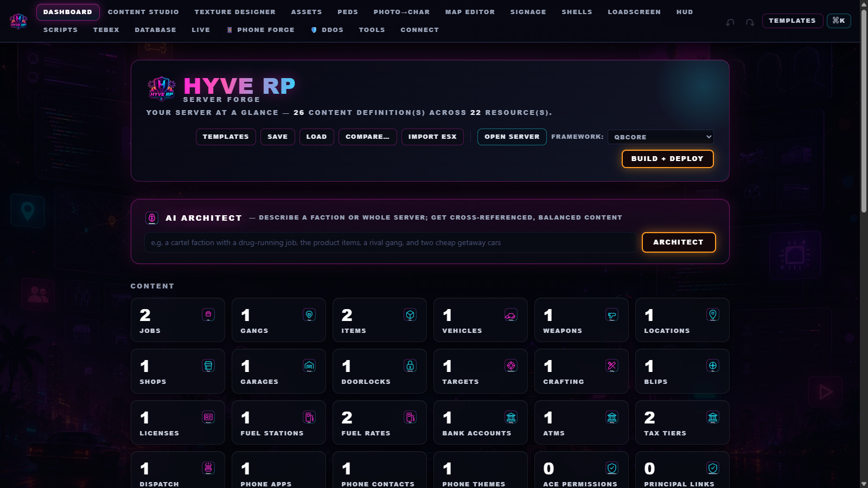Click the undo arrow icon
This screenshot has width=868, height=488.
[730, 22]
